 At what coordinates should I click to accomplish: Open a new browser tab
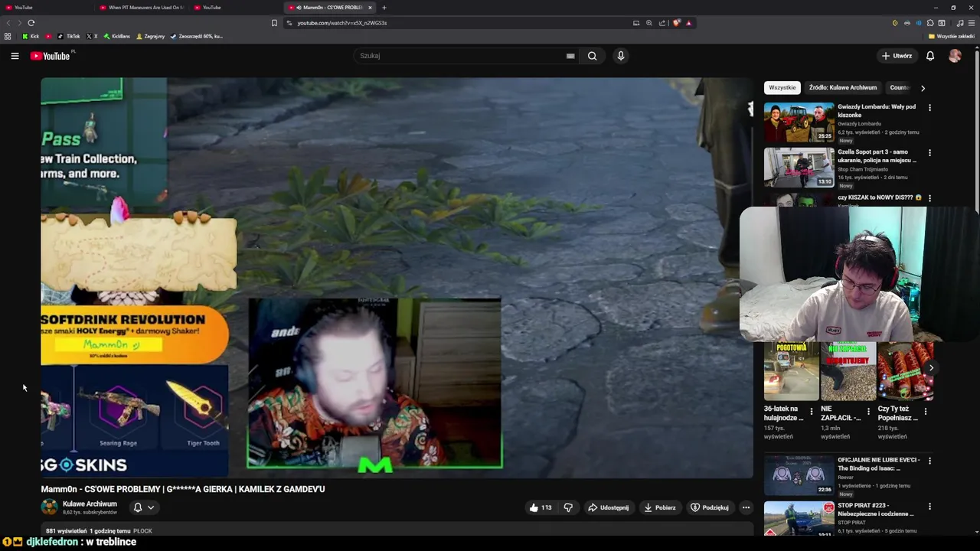[x=384, y=8]
